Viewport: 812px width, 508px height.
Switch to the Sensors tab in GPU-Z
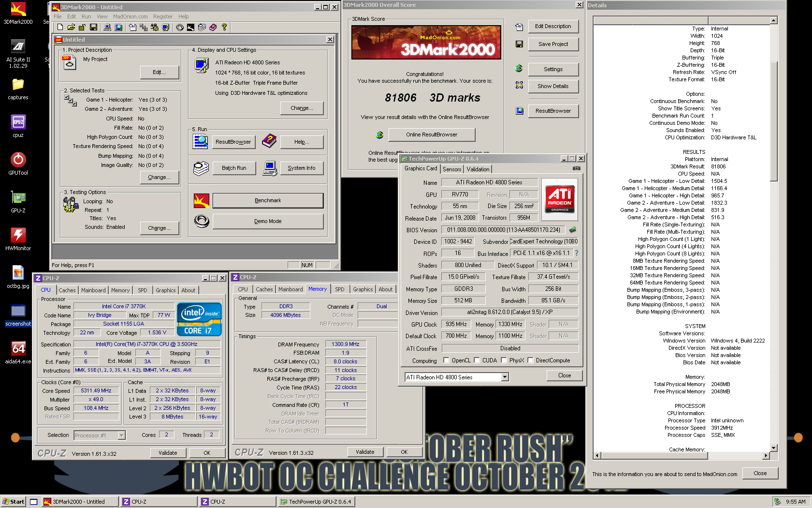coord(452,169)
